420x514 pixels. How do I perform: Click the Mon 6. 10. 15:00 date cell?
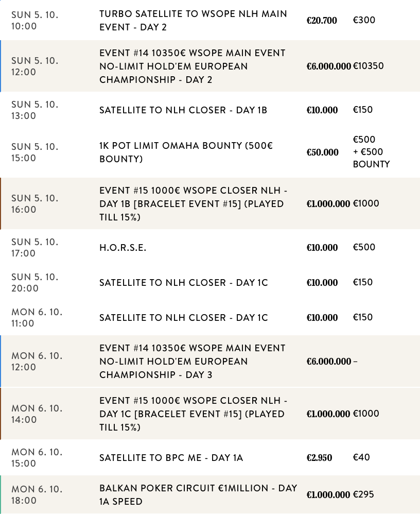pyautogui.click(x=37, y=458)
